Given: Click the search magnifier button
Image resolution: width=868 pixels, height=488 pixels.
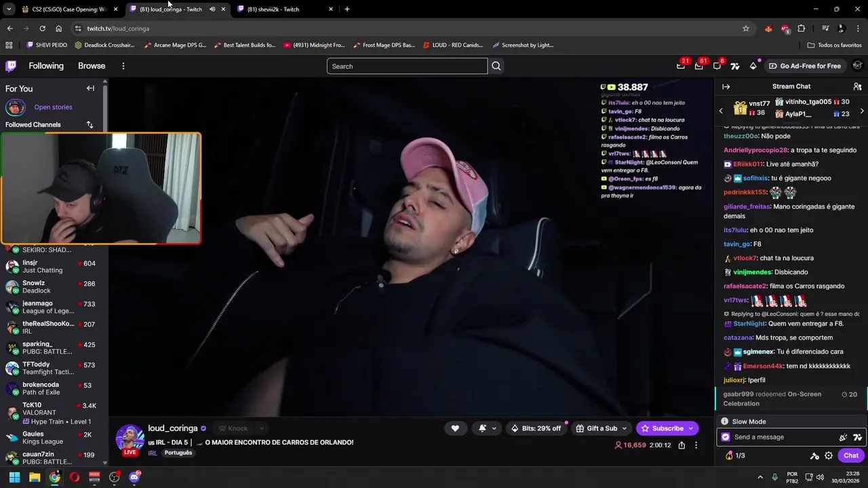Looking at the screenshot, I should pos(496,66).
